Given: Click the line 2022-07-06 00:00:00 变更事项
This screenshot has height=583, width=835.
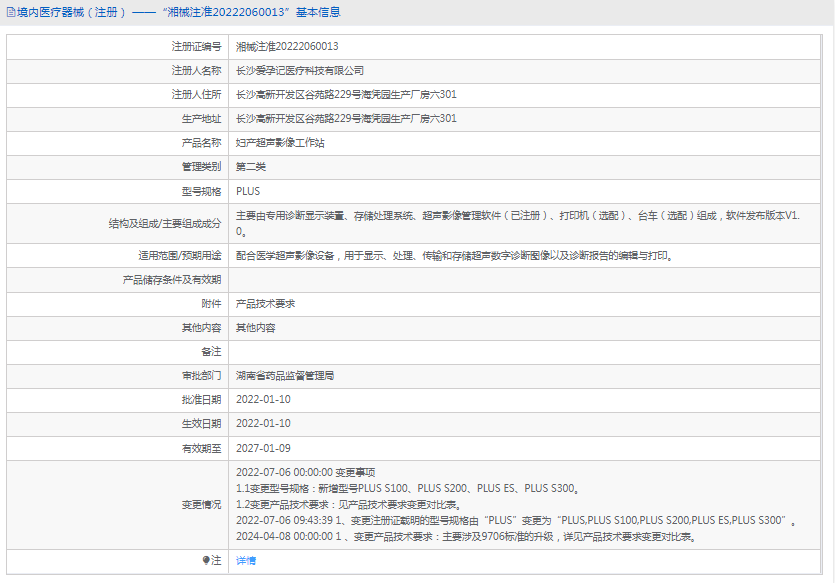Looking at the screenshot, I should coord(306,472).
